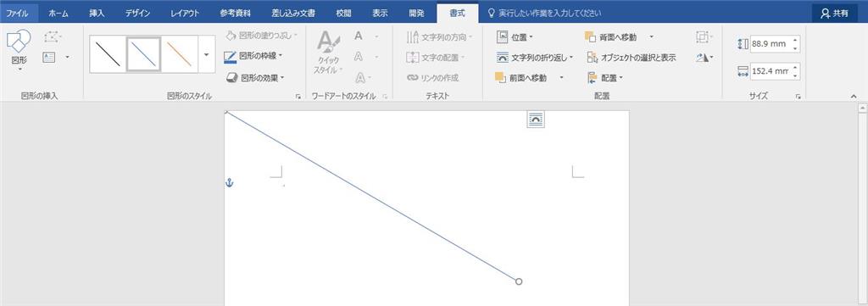Click the 共有 share button

(x=835, y=14)
